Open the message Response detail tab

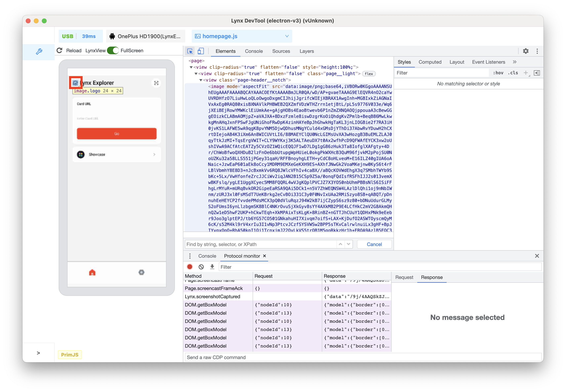pos(432,277)
